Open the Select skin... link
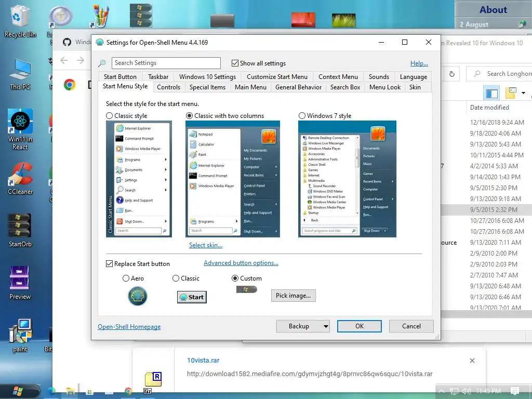 (206, 245)
